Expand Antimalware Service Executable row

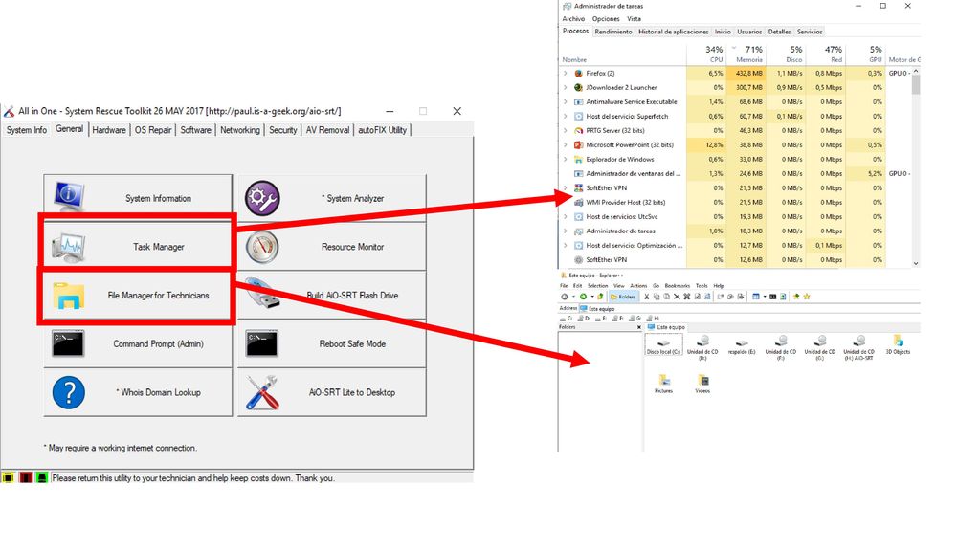tap(565, 101)
